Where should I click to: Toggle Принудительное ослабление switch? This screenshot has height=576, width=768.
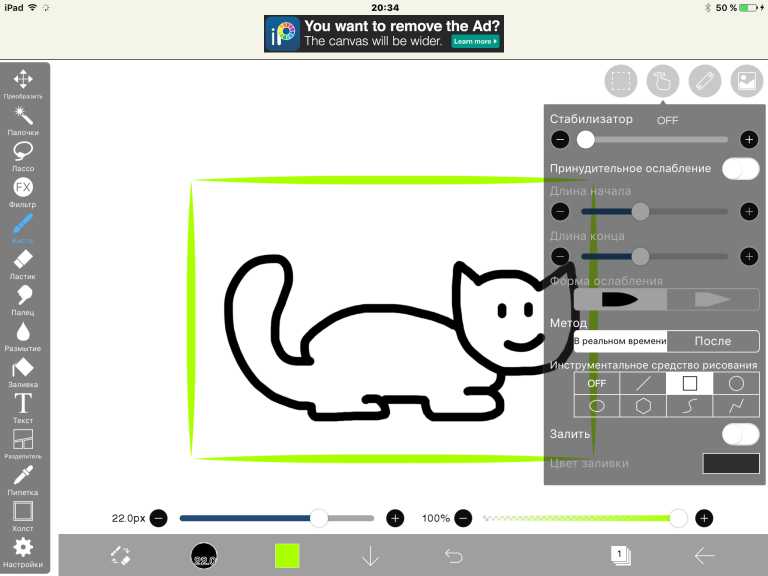741,168
